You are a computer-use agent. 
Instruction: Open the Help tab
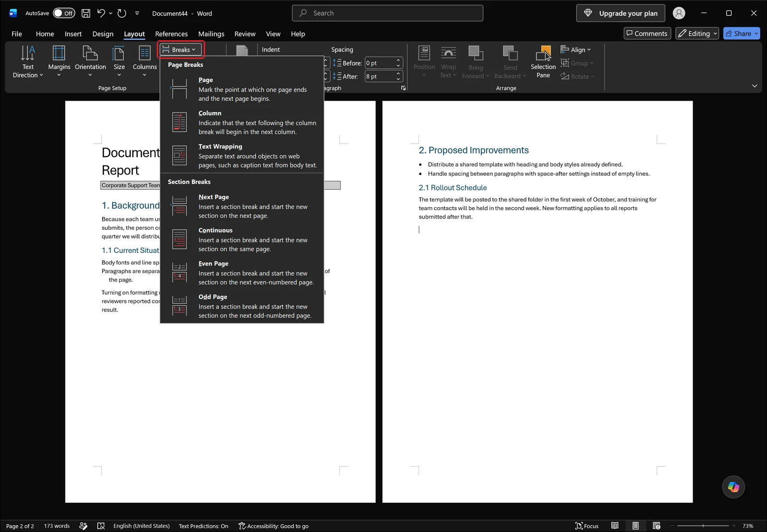(x=298, y=34)
